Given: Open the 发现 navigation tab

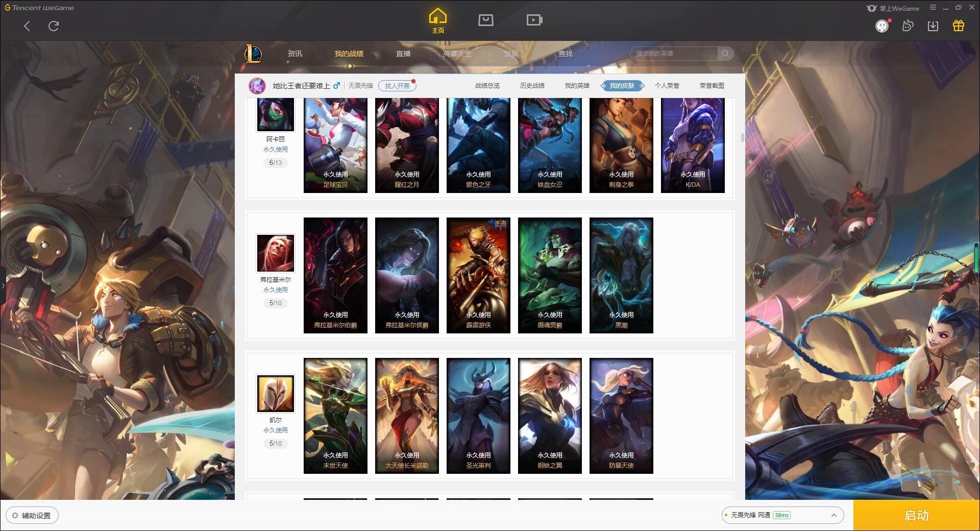Looking at the screenshot, I should (x=511, y=54).
